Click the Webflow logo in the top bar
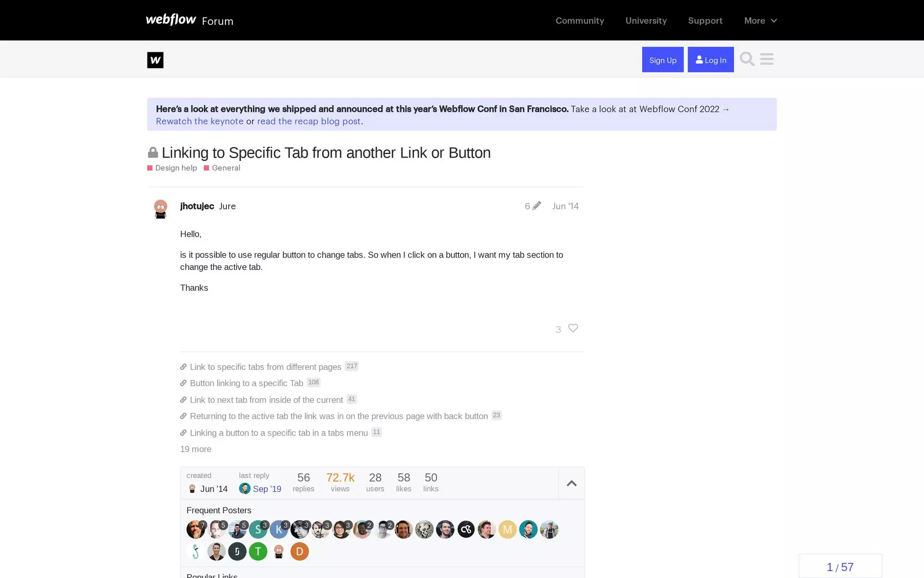This screenshot has height=578, width=924. (170, 19)
